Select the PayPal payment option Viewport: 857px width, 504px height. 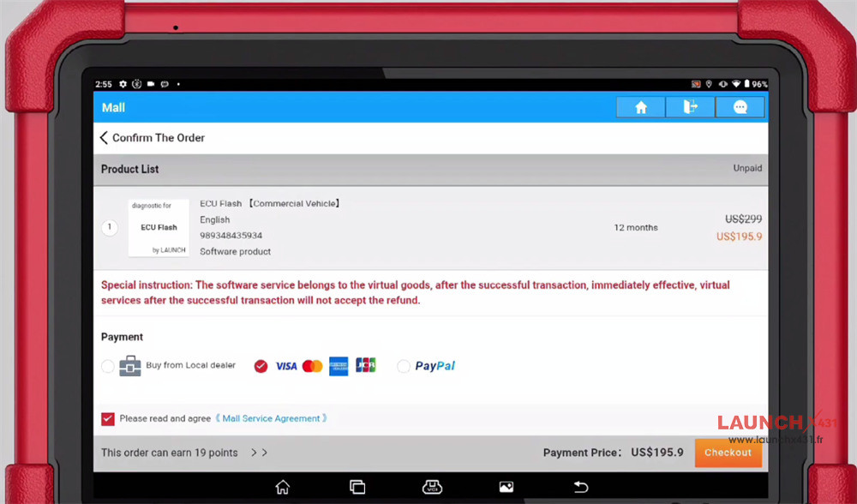(x=403, y=366)
